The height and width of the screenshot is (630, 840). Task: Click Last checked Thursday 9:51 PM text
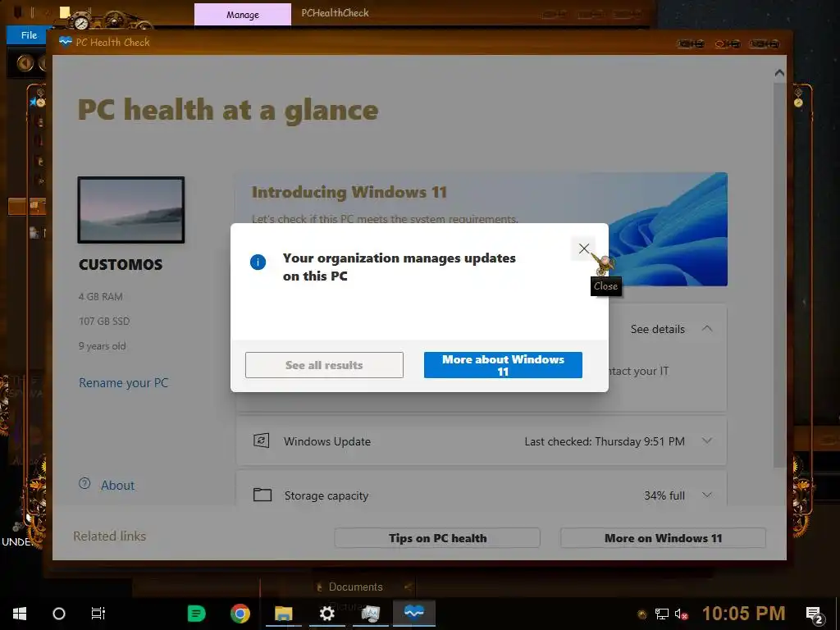point(605,441)
